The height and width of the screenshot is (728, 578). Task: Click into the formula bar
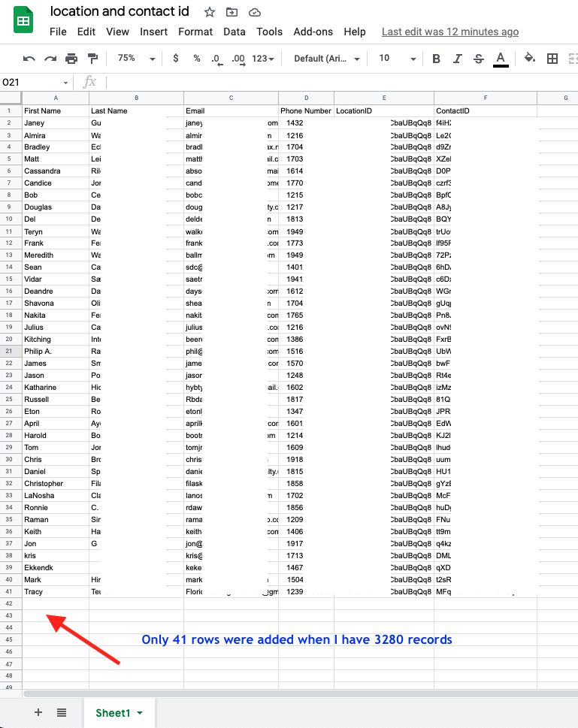point(341,82)
